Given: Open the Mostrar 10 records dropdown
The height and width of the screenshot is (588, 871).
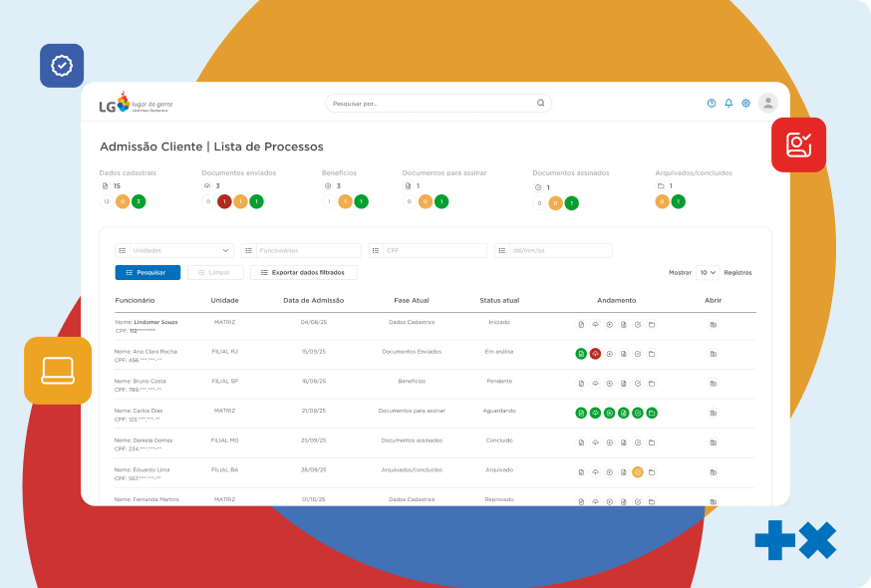Looking at the screenshot, I should (708, 272).
